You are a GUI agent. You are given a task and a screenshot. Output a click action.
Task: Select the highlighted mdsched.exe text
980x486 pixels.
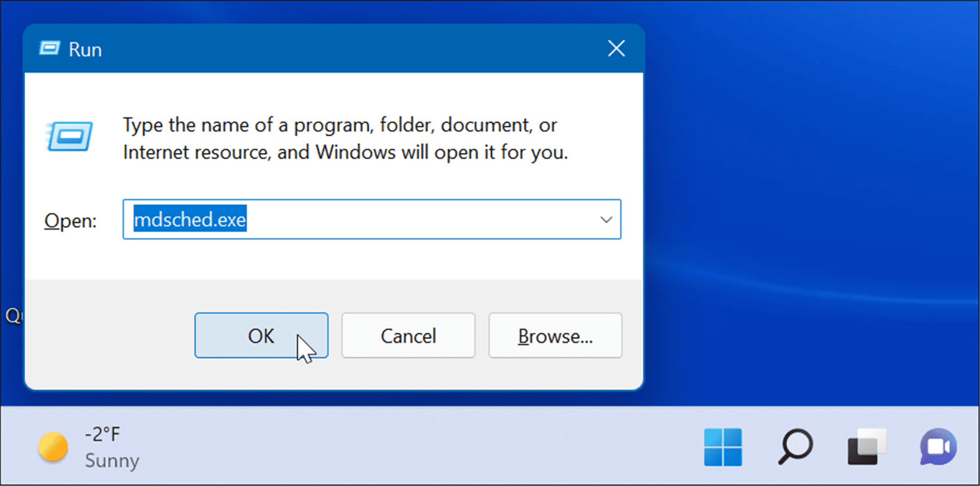click(x=190, y=220)
